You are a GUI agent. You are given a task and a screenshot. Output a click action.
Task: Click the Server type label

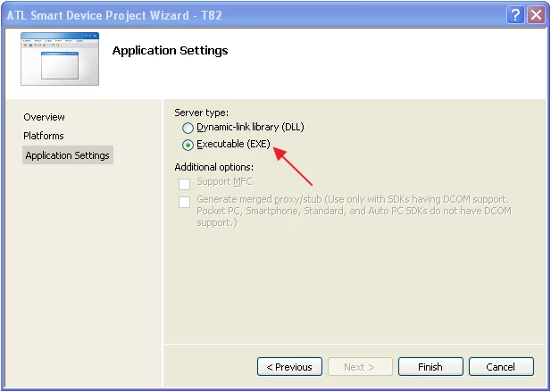[201, 113]
